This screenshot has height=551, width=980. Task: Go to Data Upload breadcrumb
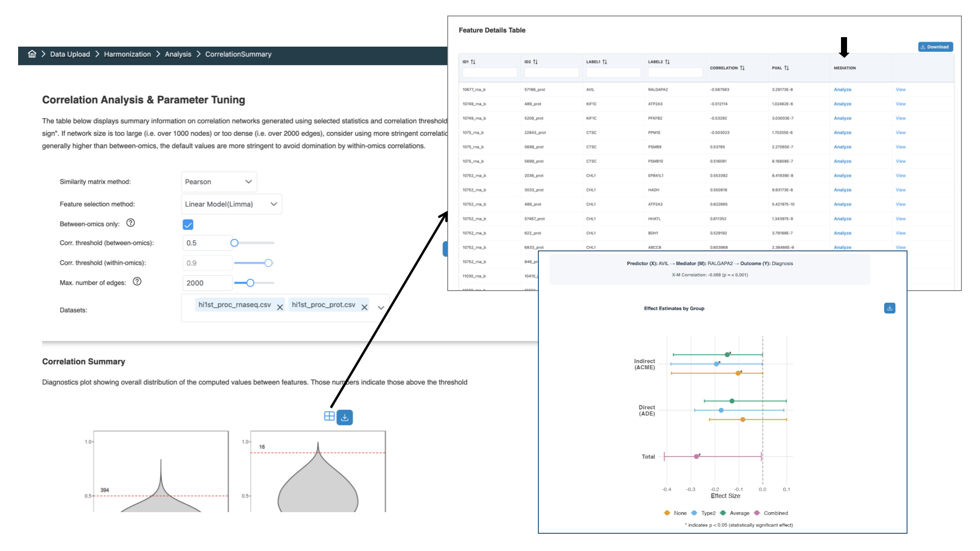click(70, 54)
